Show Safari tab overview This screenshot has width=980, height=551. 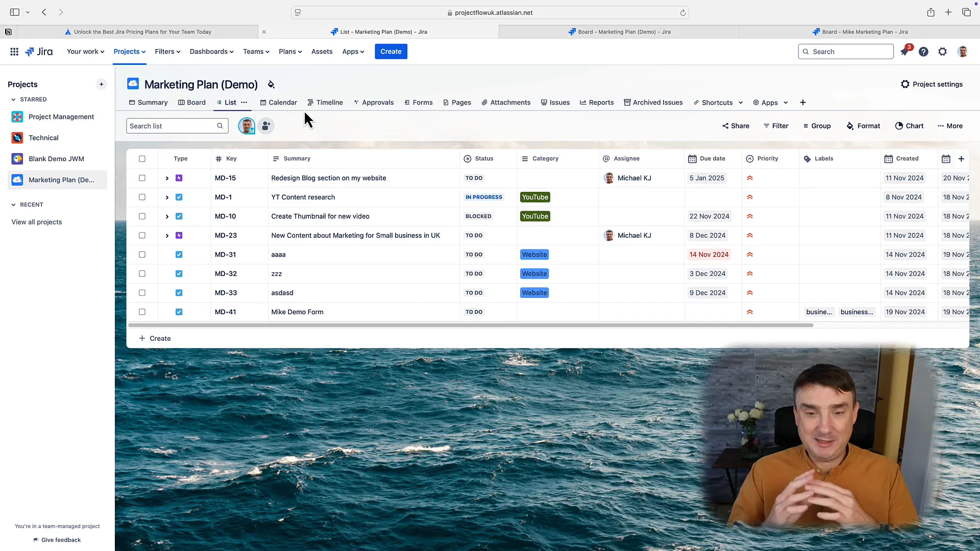[966, 12]
